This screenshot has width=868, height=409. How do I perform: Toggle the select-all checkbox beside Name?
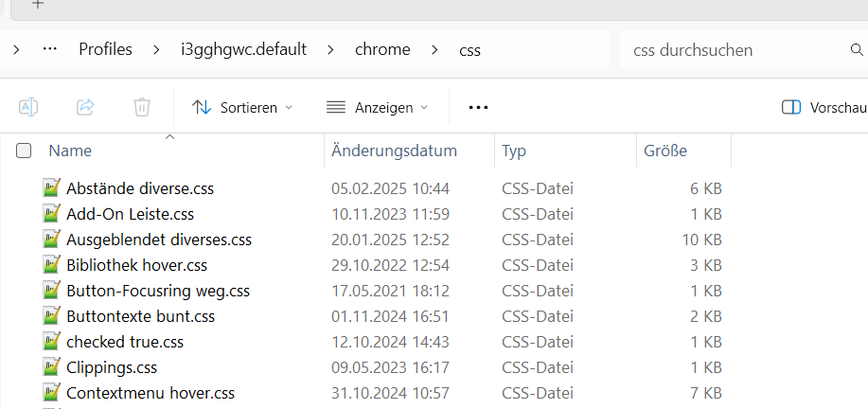click(24, 151)
